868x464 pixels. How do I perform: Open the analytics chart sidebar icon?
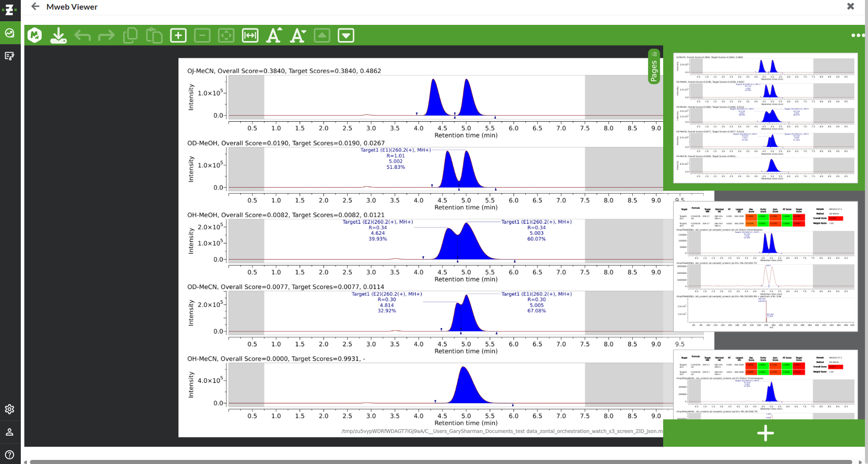pos(10,33)
